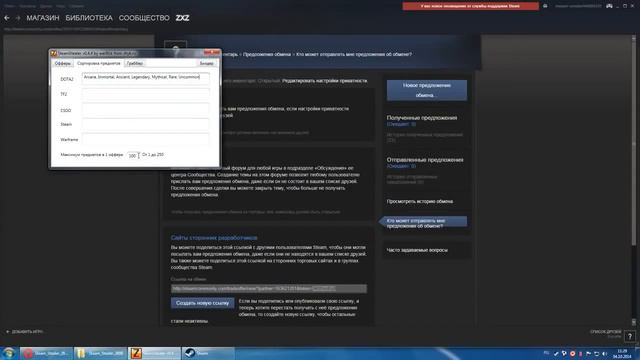
Task: Open СПИСОК ДРУЗЕЙ friends list
Action: pos(605,333)
